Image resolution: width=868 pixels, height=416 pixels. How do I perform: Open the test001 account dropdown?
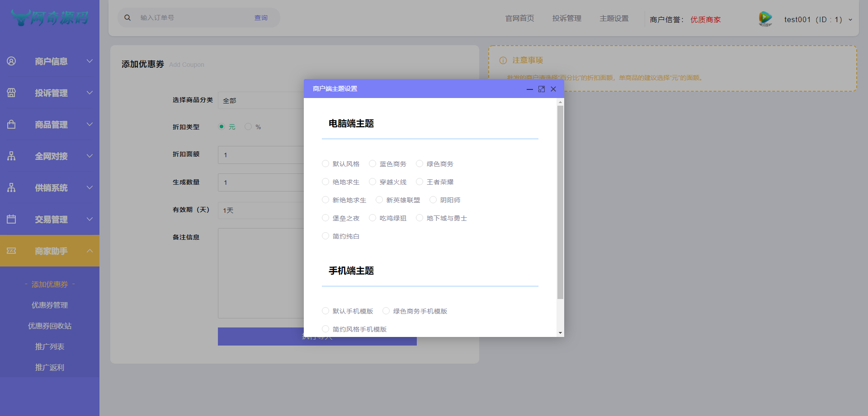814,19
